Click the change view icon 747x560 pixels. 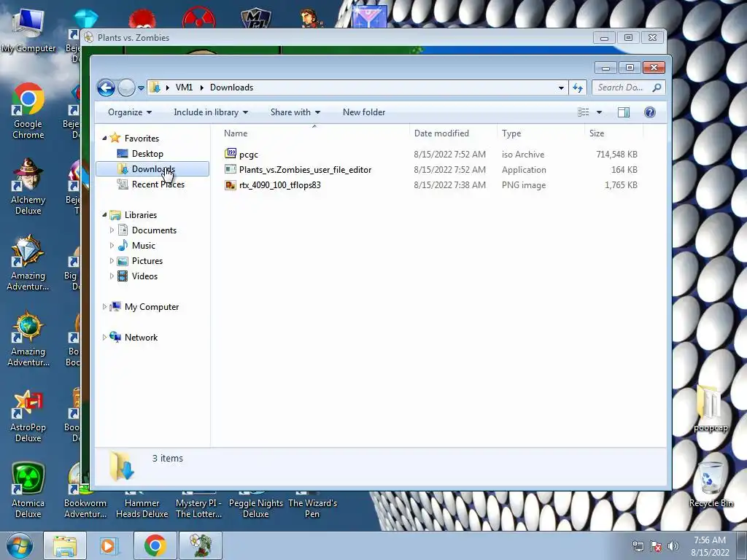click(583, 112)
